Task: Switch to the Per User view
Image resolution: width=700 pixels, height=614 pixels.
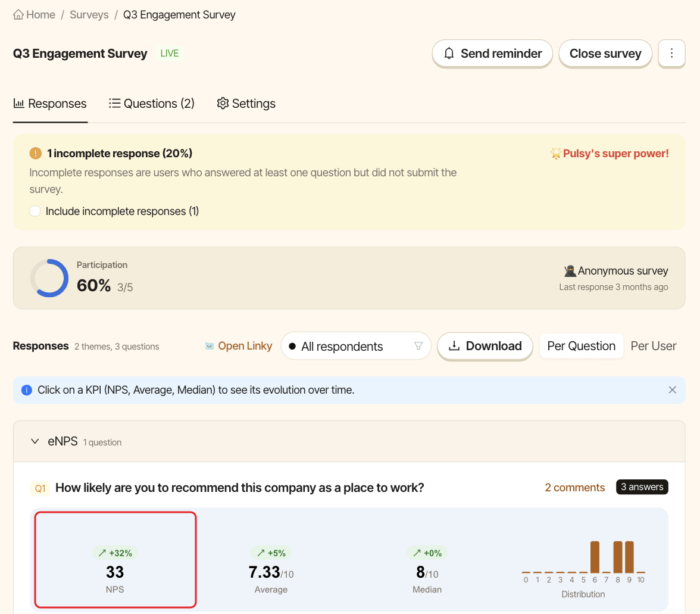Action: click(653, 346)
